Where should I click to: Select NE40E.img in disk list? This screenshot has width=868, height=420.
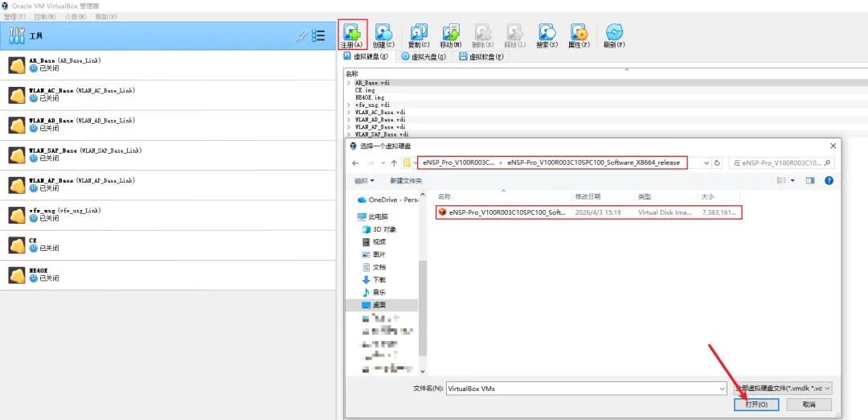coord(370,97)
